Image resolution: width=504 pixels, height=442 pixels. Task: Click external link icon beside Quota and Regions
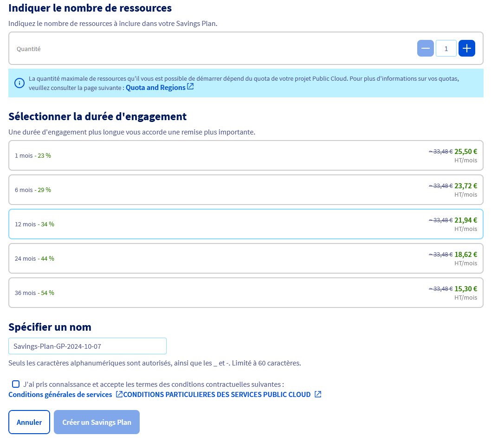pyautogui.click(x=190, y=87)
